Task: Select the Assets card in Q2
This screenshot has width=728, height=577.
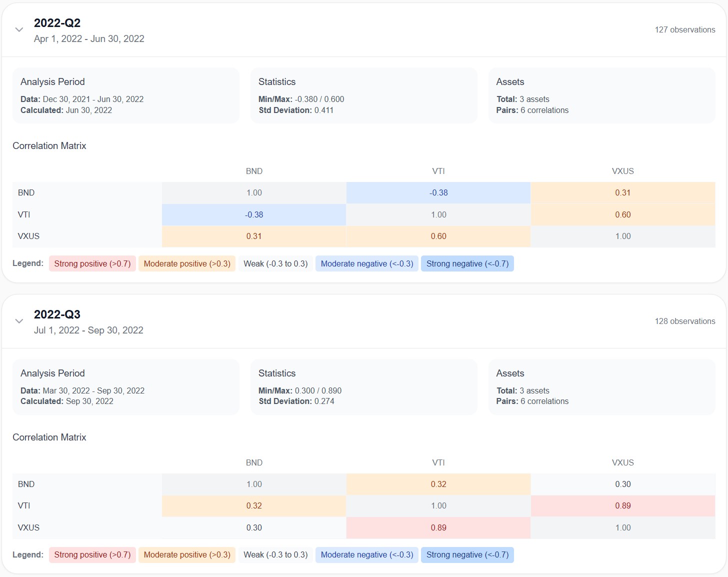Action: (x=601, y=95)
